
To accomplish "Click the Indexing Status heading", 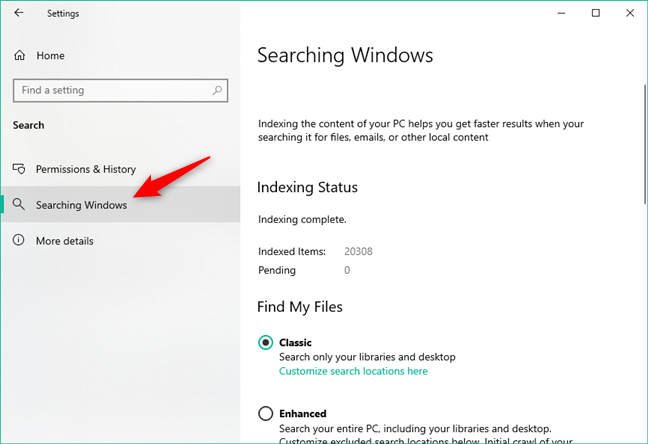I will 307,187.
